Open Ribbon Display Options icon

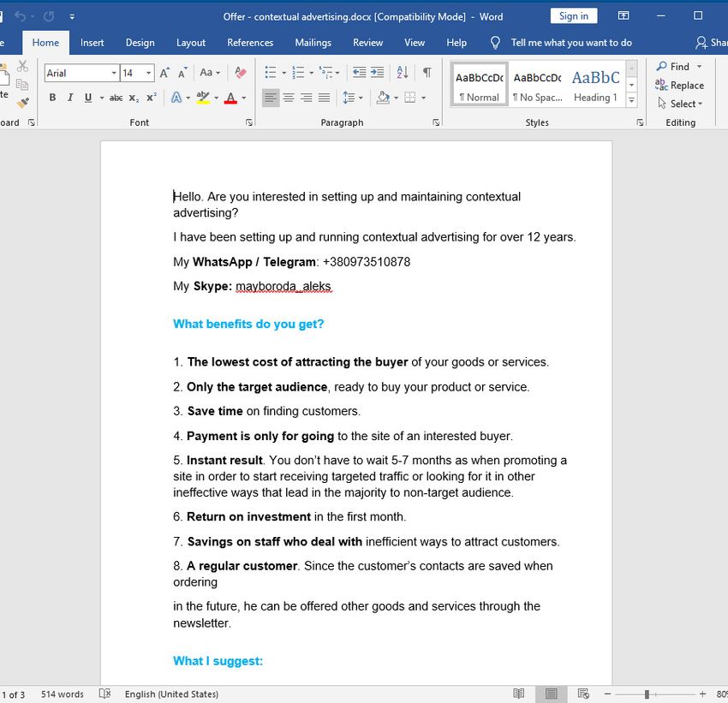click(624, 15)
